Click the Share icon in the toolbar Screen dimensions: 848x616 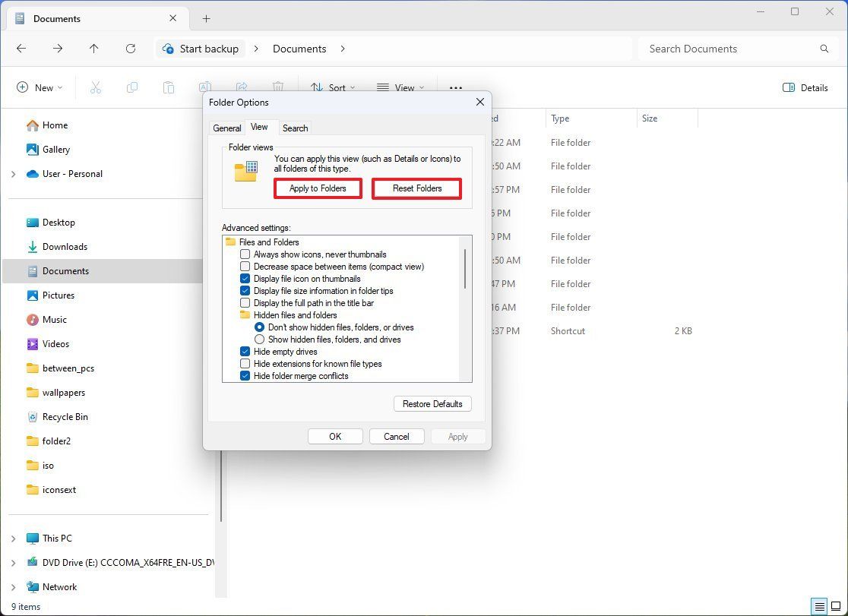coord(240,87)
